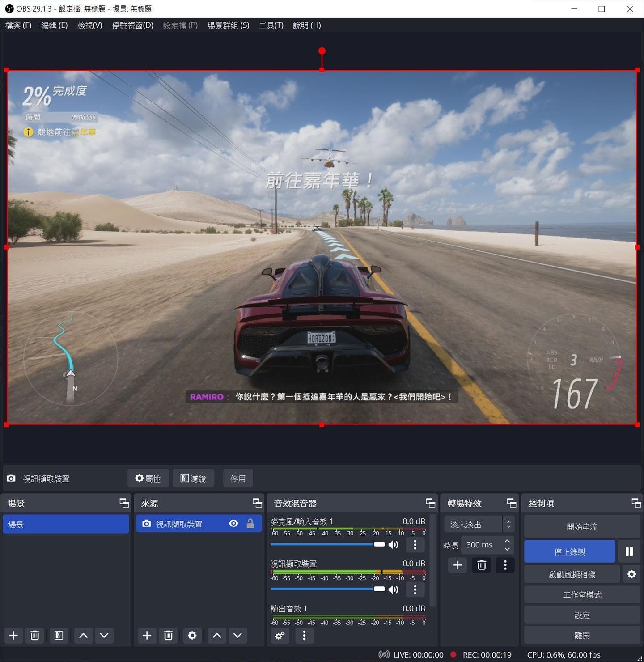Open source properties with the gear icon
644x662 pixels.
[192, 636]
